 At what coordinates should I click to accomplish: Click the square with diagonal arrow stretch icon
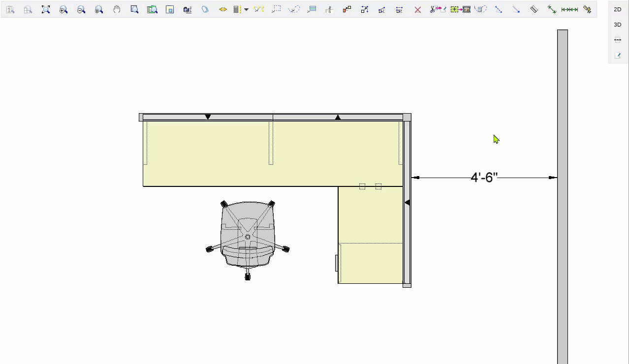[365, 9]
